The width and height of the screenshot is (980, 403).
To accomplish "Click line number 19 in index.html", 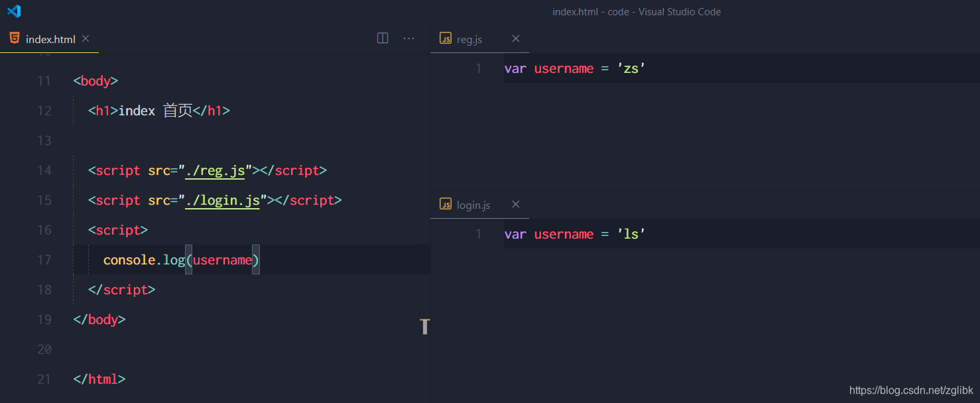I will [x=44, y=319].
